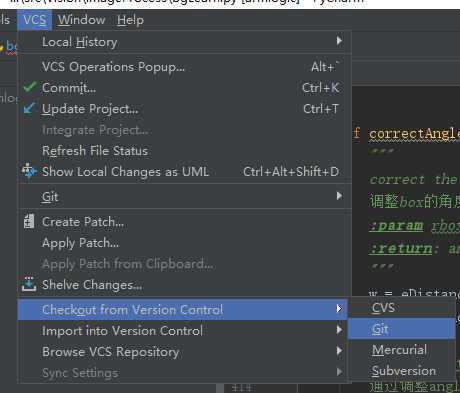The width and height of the screenshot is (460, 393).
Task: Expand the Local History submenu arrow
Action: 339,41
